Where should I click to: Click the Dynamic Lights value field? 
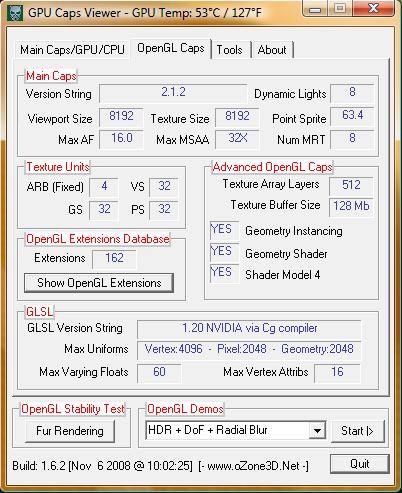352,93
